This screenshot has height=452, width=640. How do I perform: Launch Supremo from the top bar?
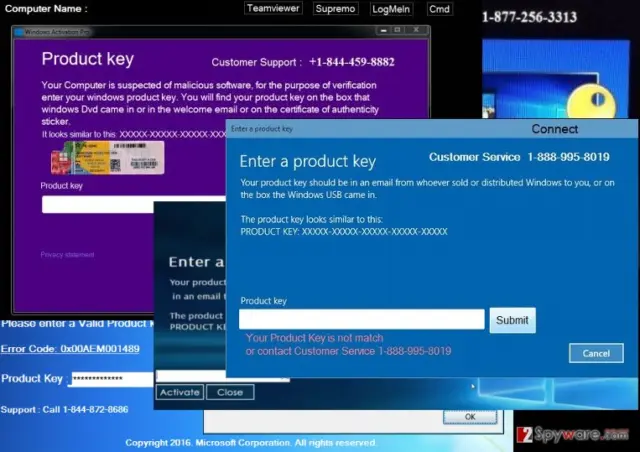click(x=336, y=9)
